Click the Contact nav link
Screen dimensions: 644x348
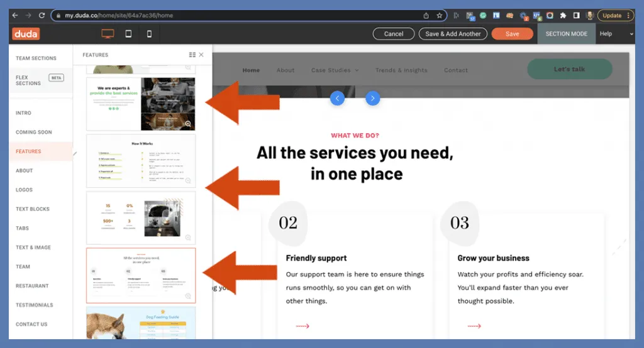pos(456,70)
